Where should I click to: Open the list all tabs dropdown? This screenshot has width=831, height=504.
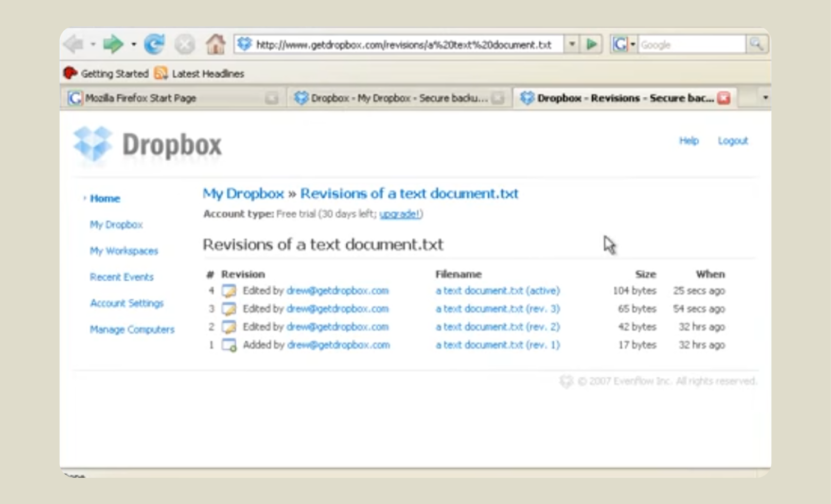[x=765, y=98]
